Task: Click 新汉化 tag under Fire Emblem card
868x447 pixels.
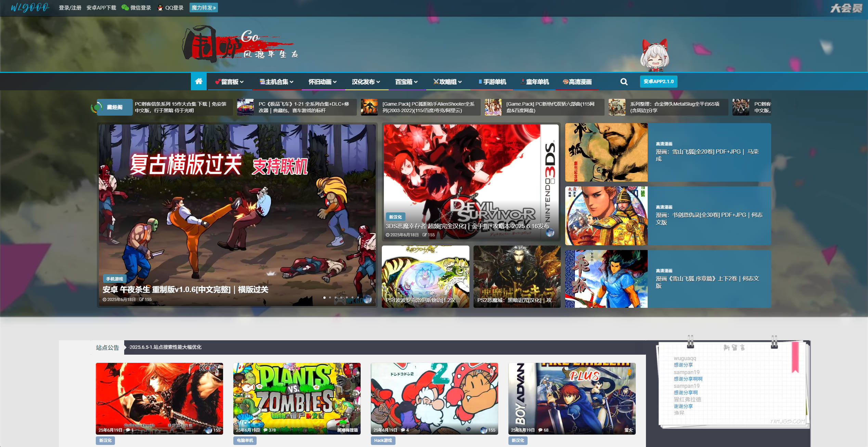Action: tap(518, 441)
